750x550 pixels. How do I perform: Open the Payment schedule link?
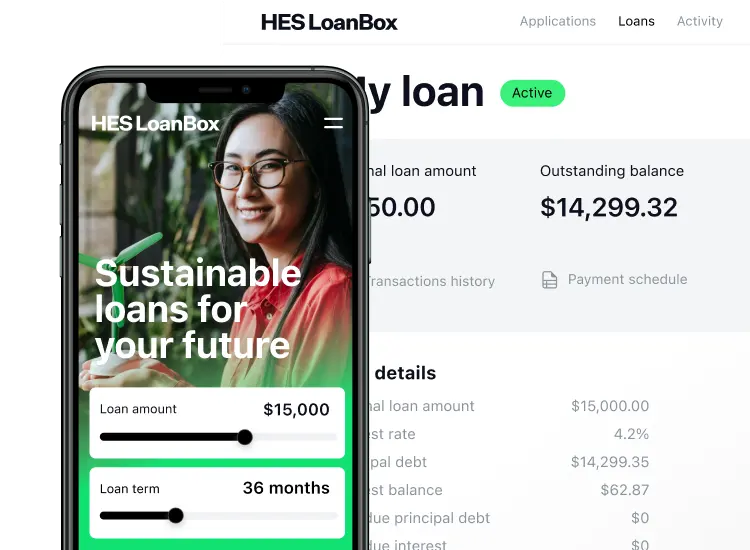coord(628,279)
